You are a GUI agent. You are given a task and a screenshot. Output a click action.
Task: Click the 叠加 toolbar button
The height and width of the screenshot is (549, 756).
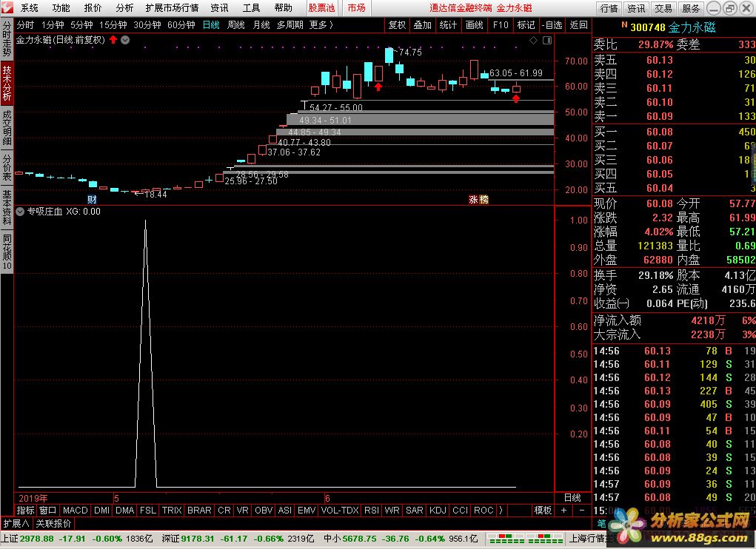pos(422,24)
